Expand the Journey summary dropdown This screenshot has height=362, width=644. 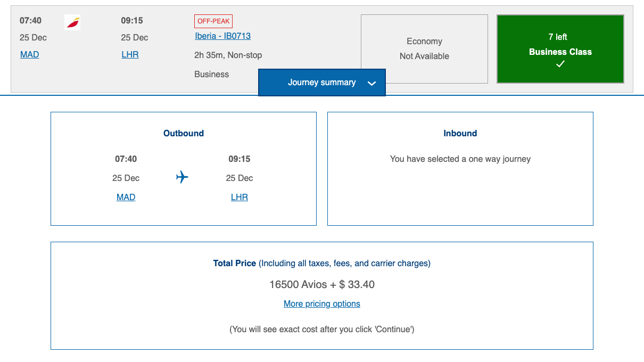(321, 83)
